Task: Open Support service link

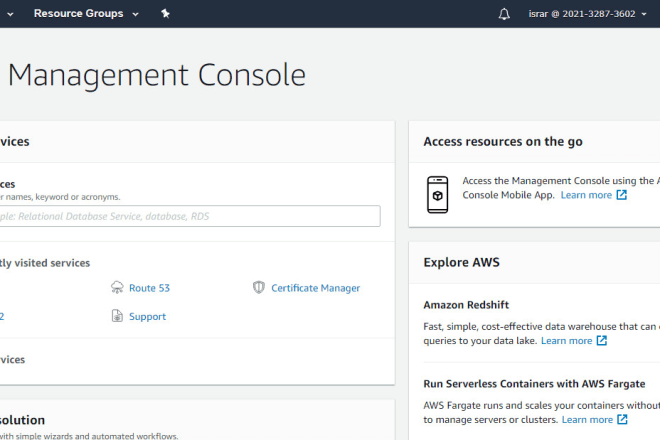Action: [147, 316]
